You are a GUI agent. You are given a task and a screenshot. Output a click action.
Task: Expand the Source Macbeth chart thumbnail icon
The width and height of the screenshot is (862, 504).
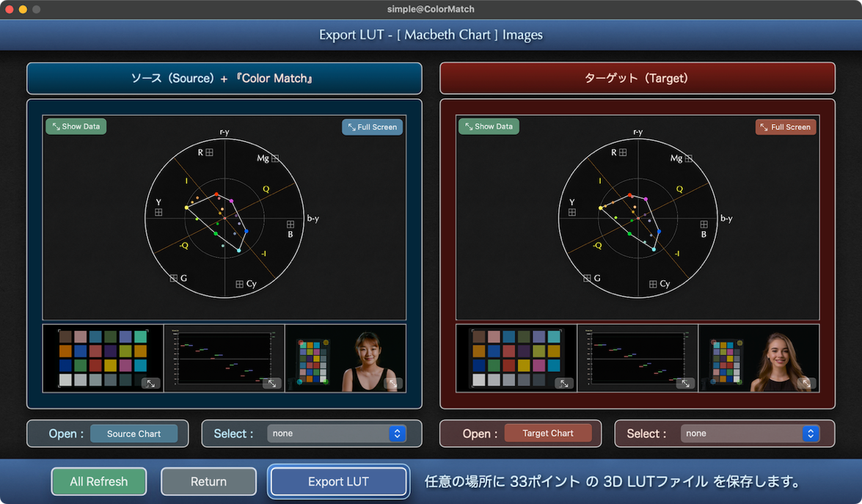(150, 383)
